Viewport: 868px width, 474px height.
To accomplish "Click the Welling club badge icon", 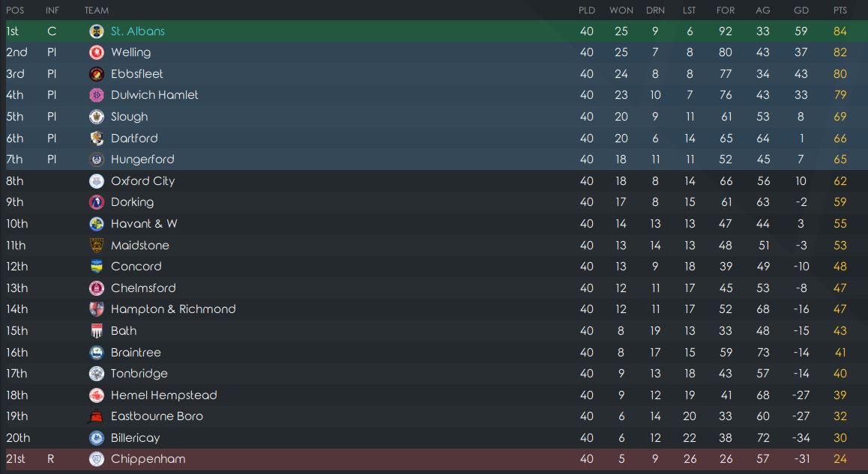I will click(x=96, y=52).
